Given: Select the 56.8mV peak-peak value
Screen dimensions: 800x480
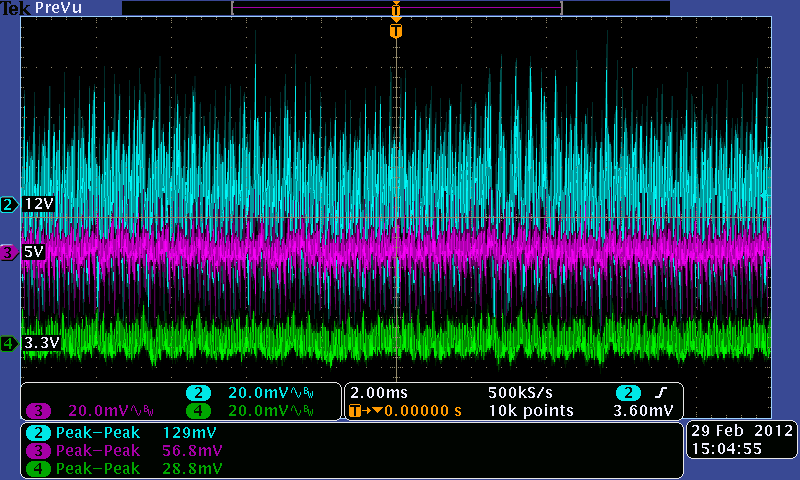Looking at the screenshot, I should click(192, 451).
